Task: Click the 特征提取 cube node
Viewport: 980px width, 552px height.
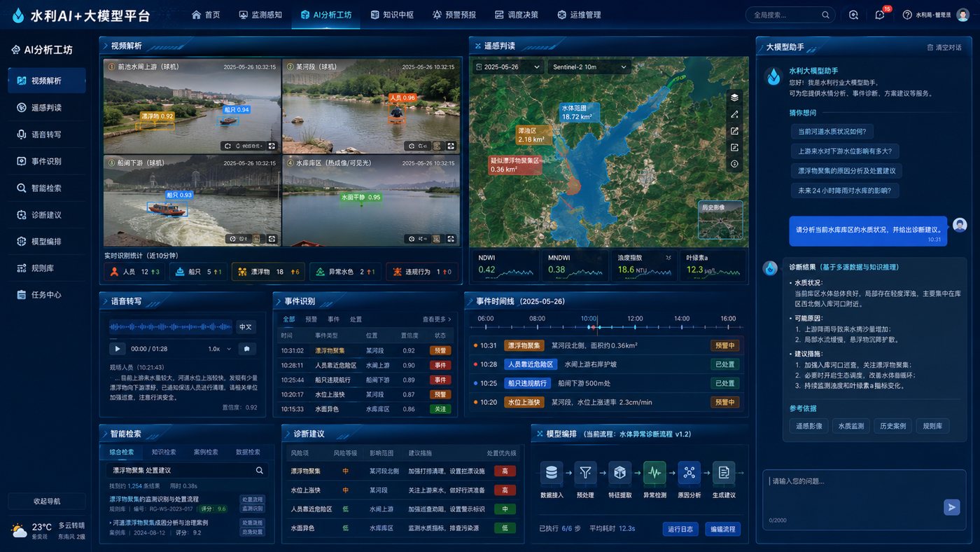Action: pyautogui.click(x=619, y=473)
